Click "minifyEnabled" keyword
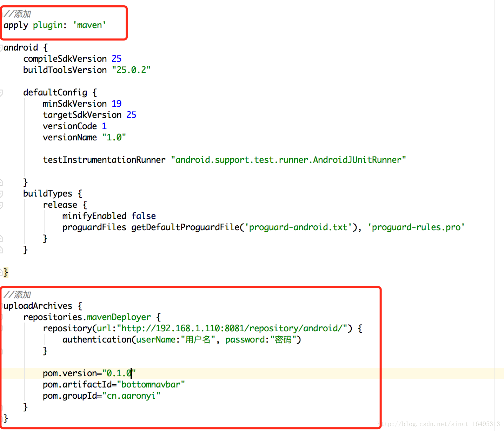Screen dimensions: 504x431 pos(94,216)
